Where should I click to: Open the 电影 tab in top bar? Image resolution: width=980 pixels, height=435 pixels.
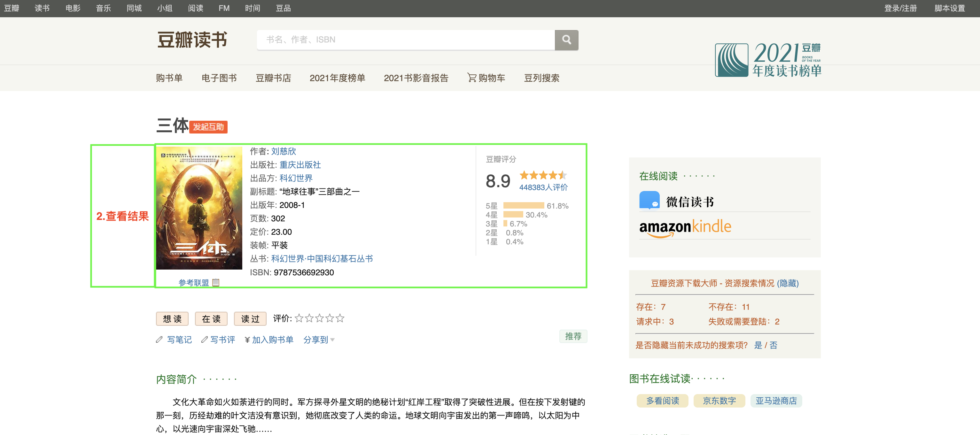tap(73, 8)
